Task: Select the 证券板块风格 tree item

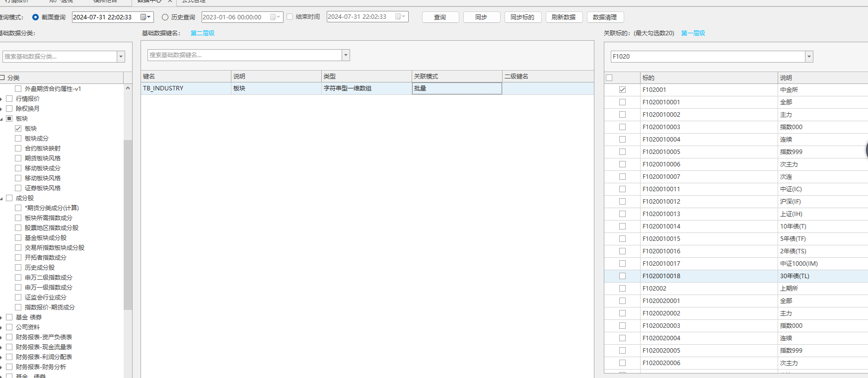Action: click(x=43, y=188)
